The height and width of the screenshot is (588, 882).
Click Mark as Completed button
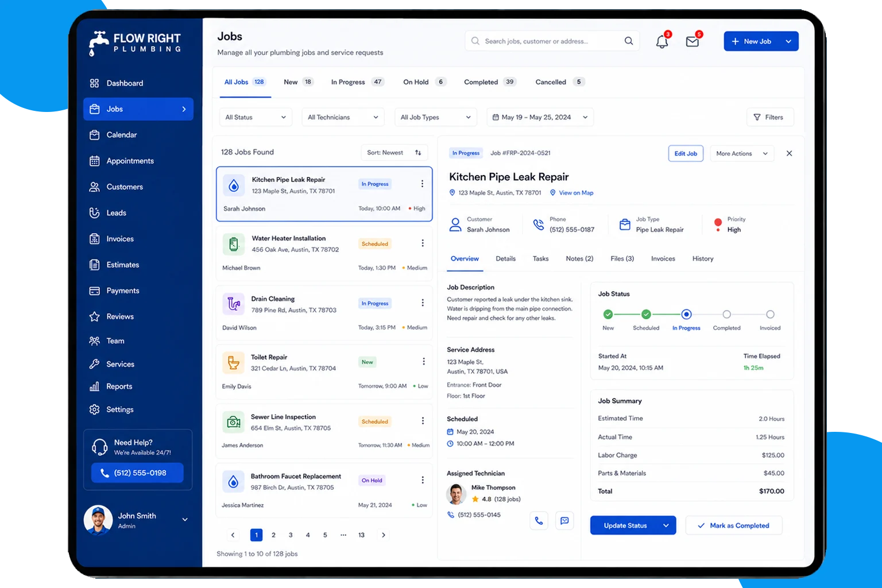tap(734, 525)
